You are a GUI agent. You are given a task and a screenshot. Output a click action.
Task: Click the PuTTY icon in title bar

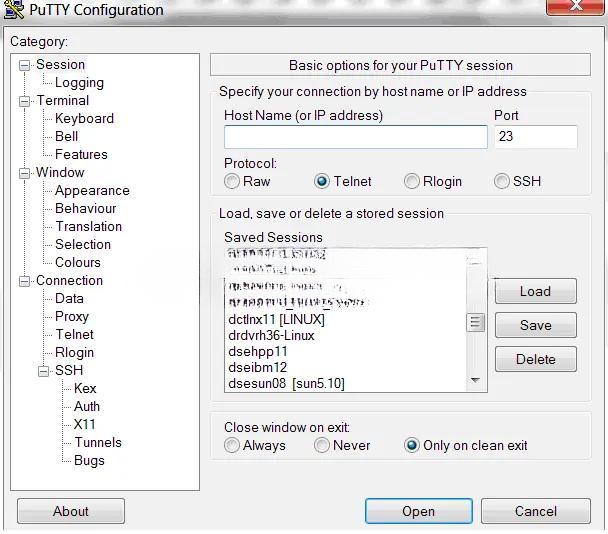click(14, 9)
